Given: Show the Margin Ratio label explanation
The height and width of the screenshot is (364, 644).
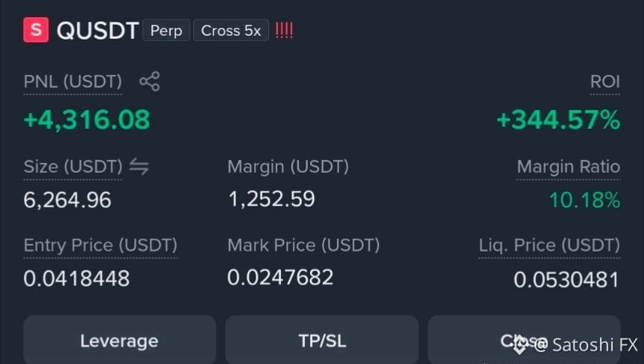Looking at the screenshot, I should [569, 167].
